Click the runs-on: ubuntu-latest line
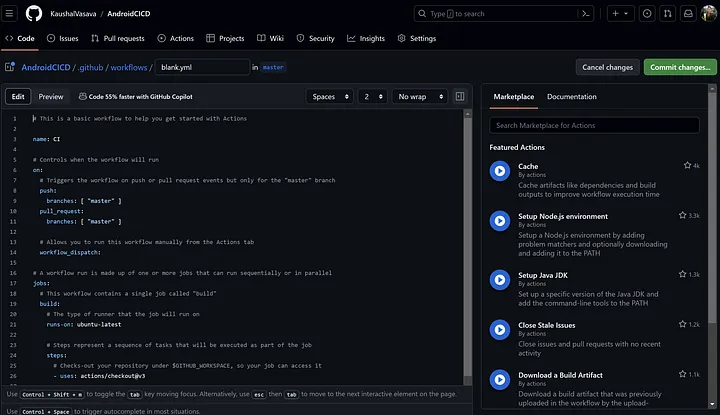 click(x=84, y=324)
